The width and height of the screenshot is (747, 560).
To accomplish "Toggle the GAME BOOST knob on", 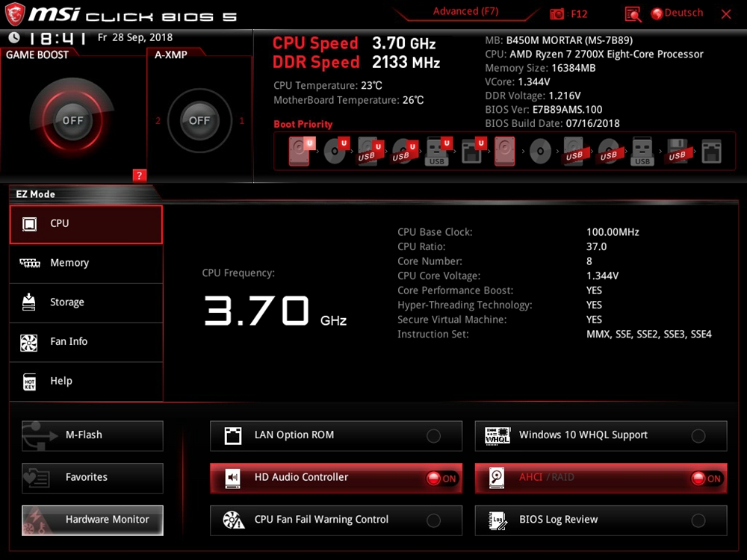I will [x=72, y=120].
